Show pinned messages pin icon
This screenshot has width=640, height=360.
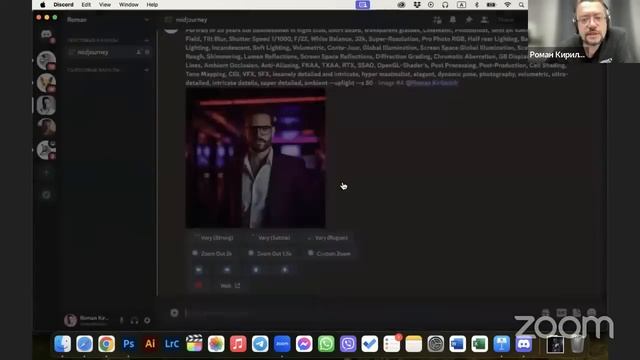pyautogui.click(x=469, y=20)
